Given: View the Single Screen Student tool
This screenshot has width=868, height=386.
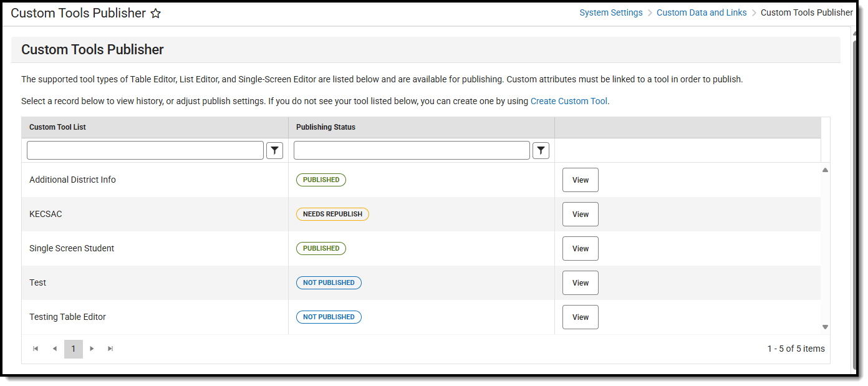Looking at the screenshot, I should point(580,248).
